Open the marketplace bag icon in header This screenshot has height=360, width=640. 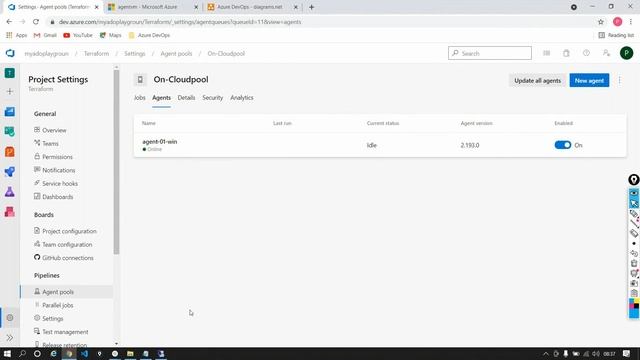(566, 53)
